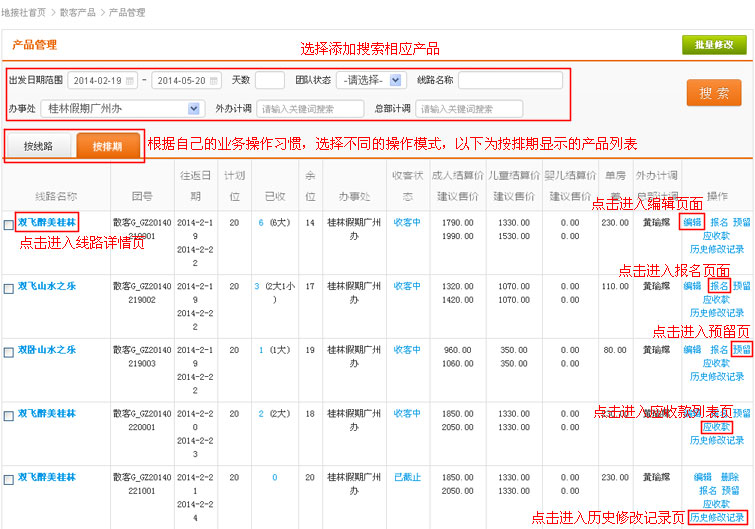Tick the checkbox beside 双飞山水之乐

[9, 288]
